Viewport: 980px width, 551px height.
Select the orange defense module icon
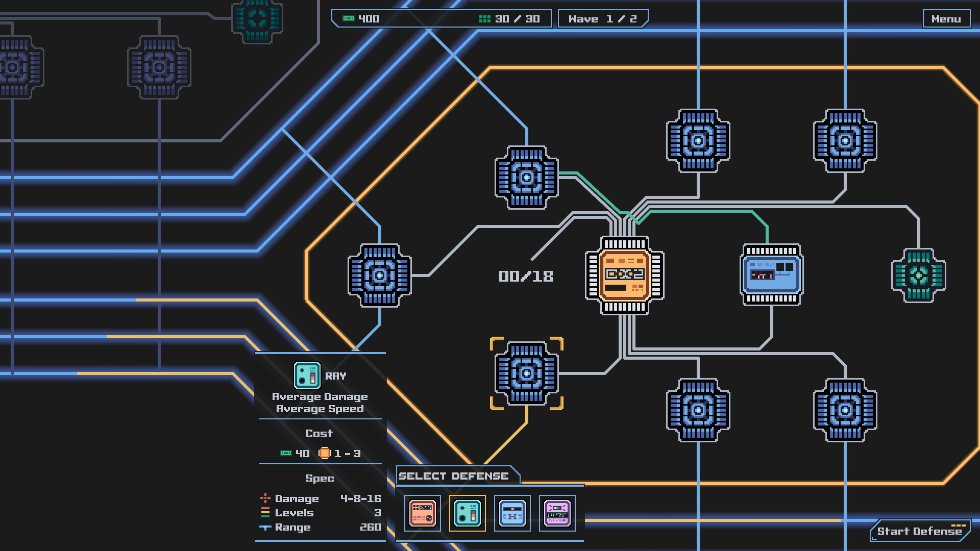pos(423,513)
